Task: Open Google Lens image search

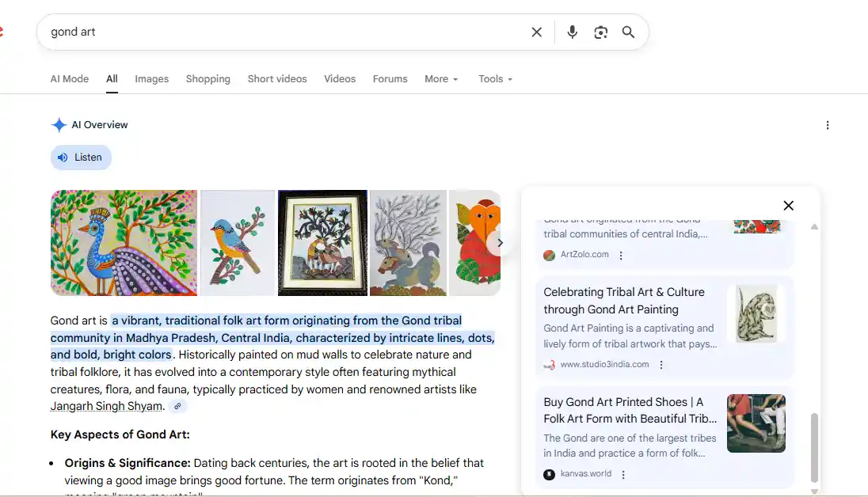Action: [600, 32]
